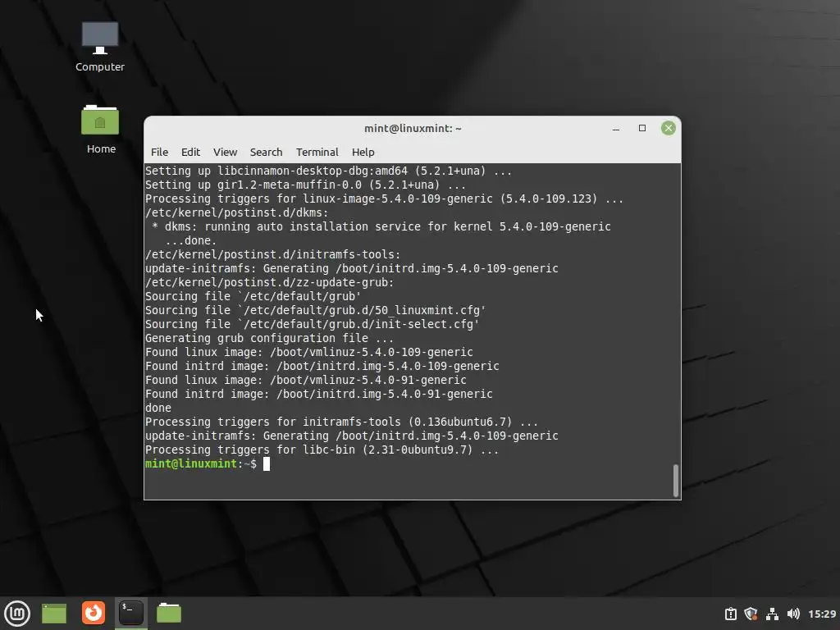840x630 pixels.
Task: Click the 'Found linux image: /boot/vmlinuz-5.4.0-91-generic' line
Action: click(305, 381)
